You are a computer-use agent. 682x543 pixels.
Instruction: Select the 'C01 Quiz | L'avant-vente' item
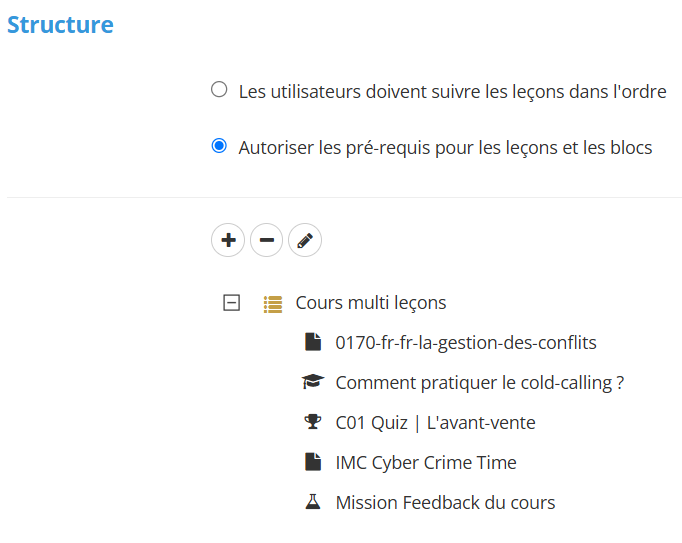[435, 423]
